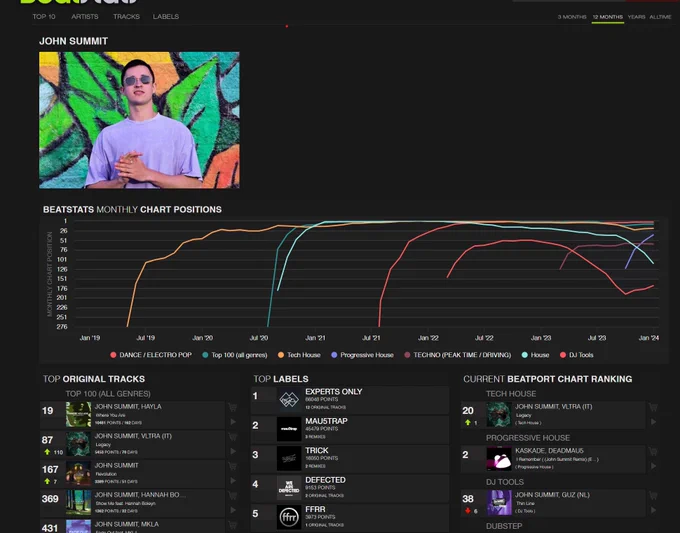Toggle Tech House legend entry
The image size is (680, 533).
point(299,355)
